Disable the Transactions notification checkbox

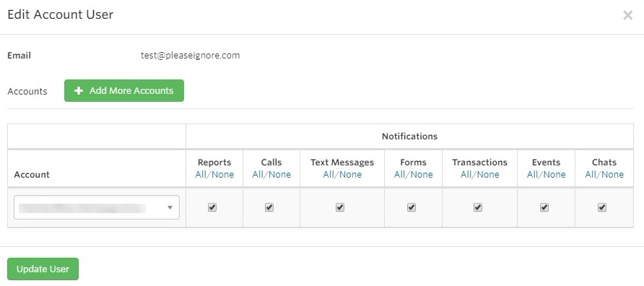478,207
